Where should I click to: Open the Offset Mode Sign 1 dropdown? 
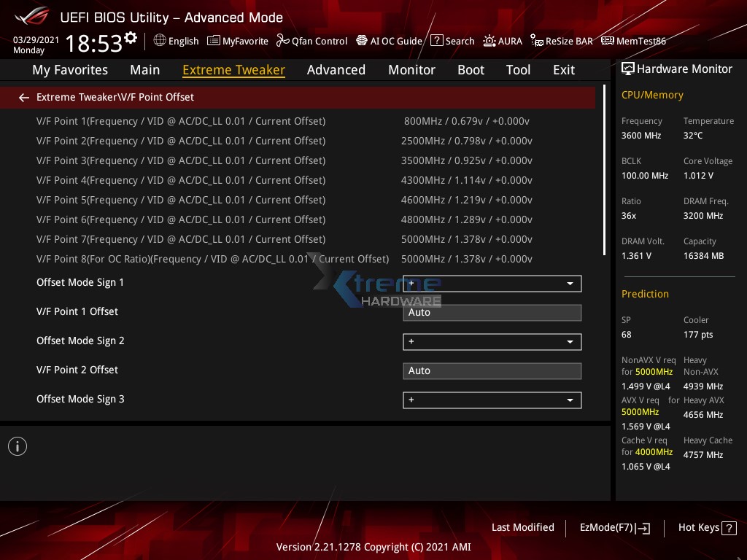492,284
